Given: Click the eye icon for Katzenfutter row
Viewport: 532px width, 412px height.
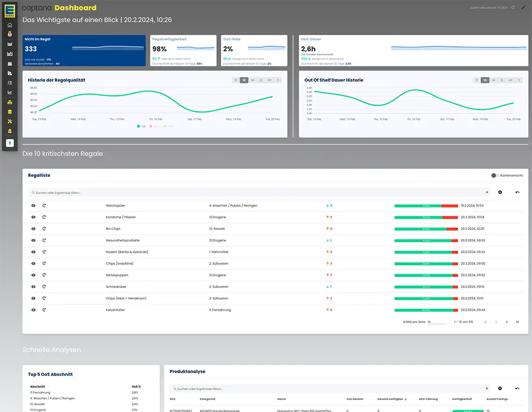Looking at the screenshot, I should 34,310.
